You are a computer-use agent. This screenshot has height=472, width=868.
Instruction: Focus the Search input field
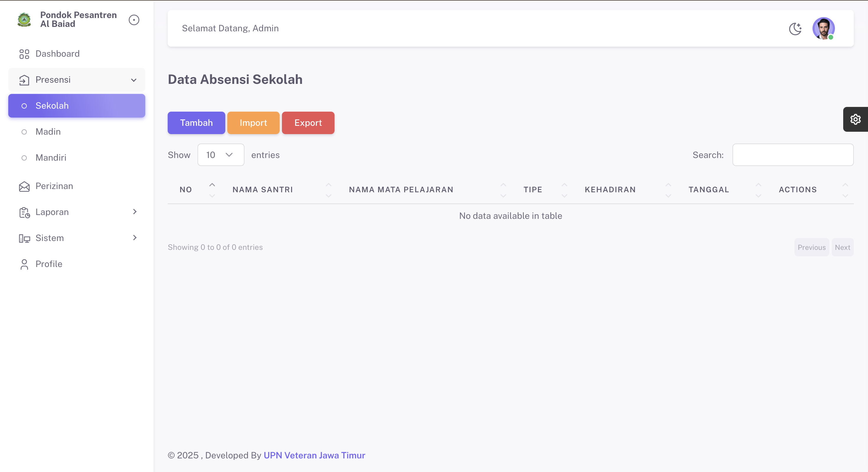792,155
